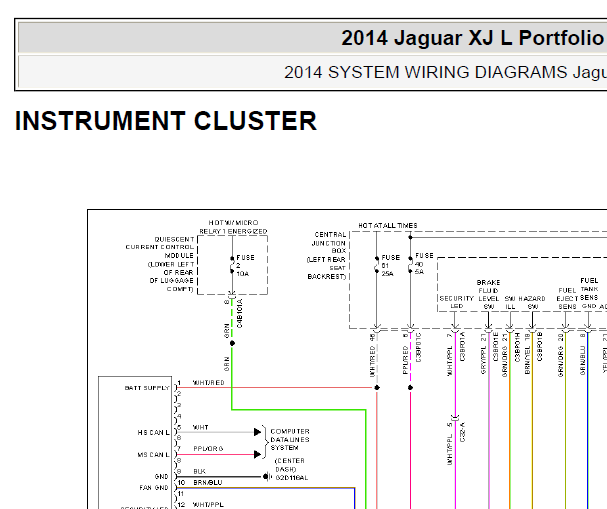
Task: Click the "C3BP01A" connector label
Action: (x=463, y=347)
